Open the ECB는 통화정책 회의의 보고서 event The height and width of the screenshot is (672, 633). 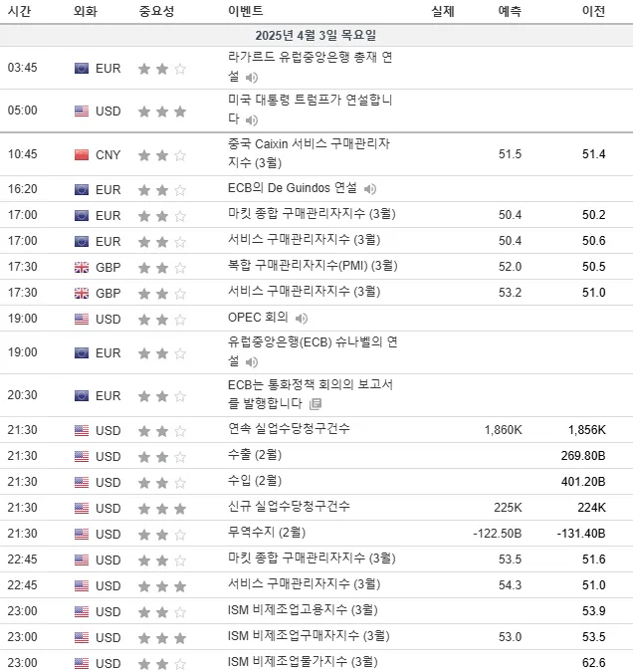tap(311, 394)
